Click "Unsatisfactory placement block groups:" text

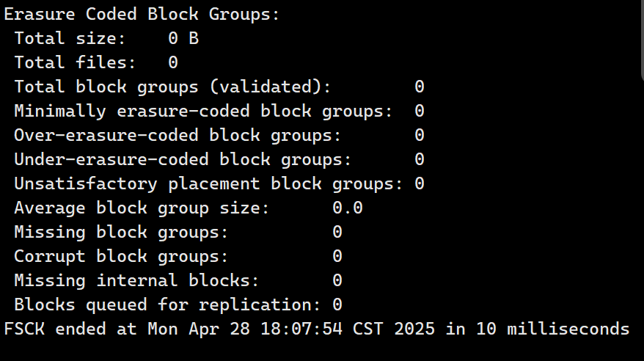(208, 183)
